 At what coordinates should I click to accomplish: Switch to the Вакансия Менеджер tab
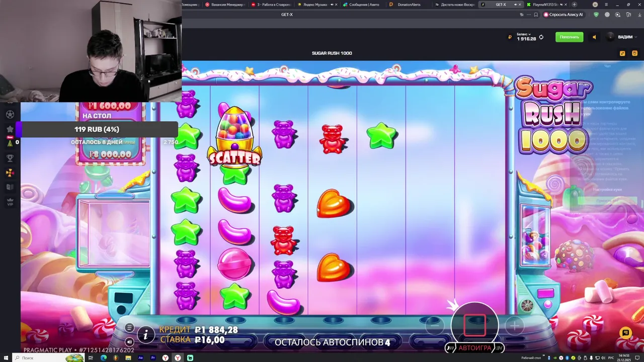[225, 5]
